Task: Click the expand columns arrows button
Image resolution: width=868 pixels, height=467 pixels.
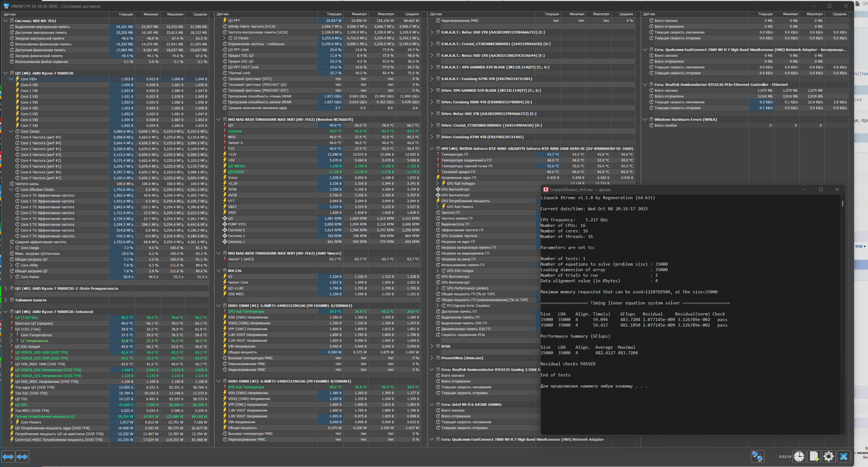Action: (x=8, y=456)
